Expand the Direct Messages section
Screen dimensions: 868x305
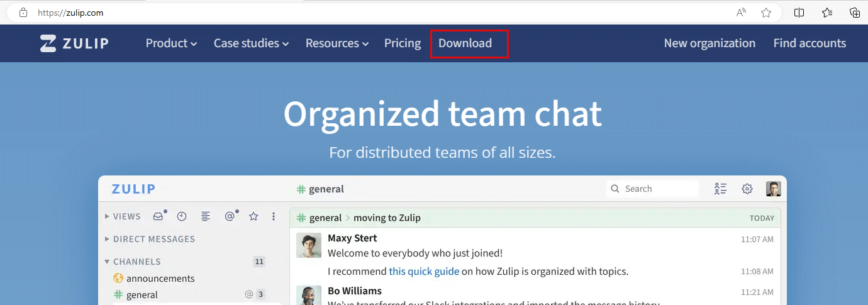pyautogui.click(x=154, y=239)
